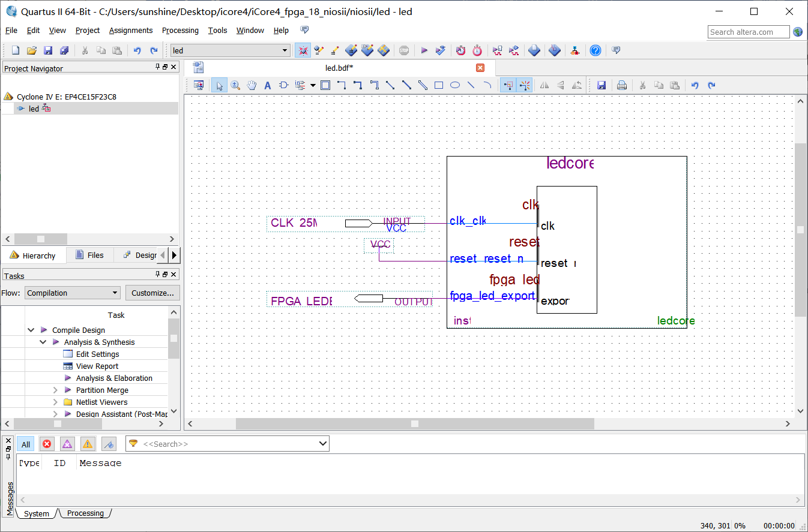The image size is (808, 532).
Task: Click the Customize... button
Action: [x=152, y=293]
